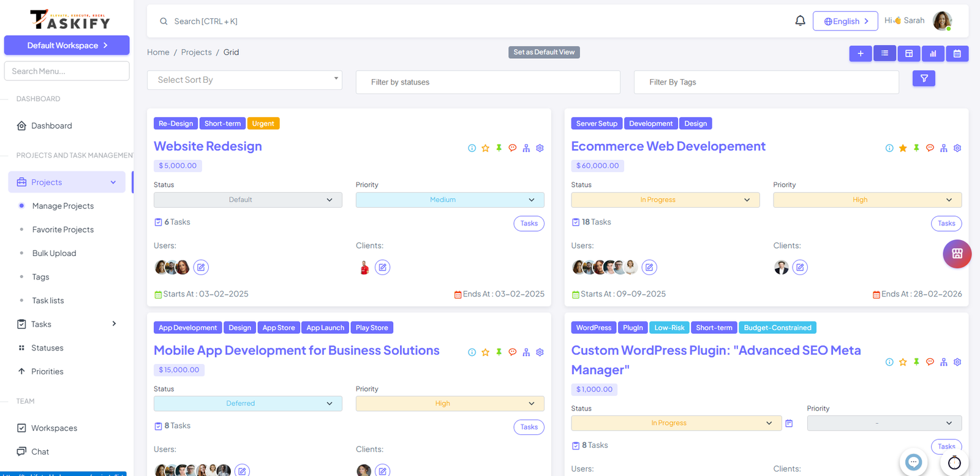
Task: Open Ecommerce Priority dropdown showing High
Action: tap(867, 200)
